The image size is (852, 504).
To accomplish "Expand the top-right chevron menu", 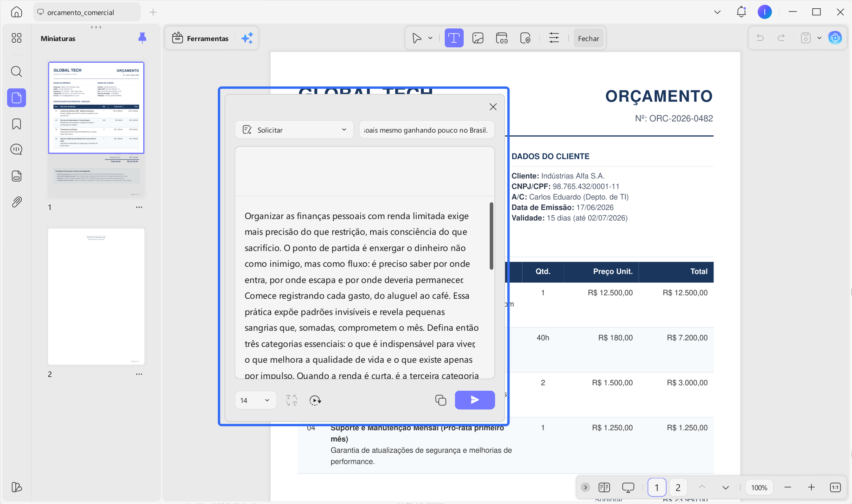I will tap(717, 12).
